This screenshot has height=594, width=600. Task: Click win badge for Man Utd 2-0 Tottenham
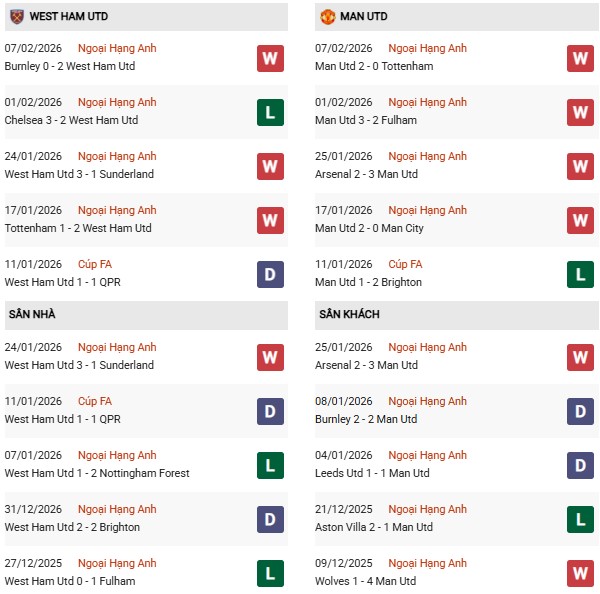click(x=581, y=58)
